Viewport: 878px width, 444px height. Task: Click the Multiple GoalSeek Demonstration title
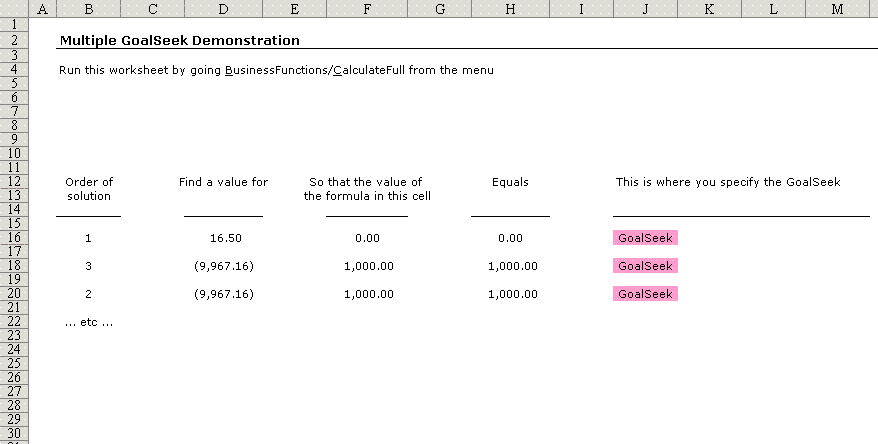point(179,41)
